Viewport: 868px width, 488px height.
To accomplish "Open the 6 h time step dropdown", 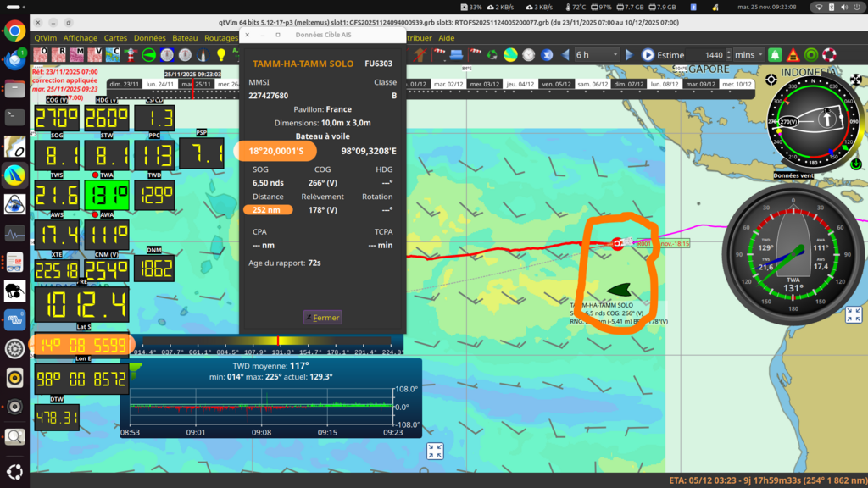I will point(596,55).
